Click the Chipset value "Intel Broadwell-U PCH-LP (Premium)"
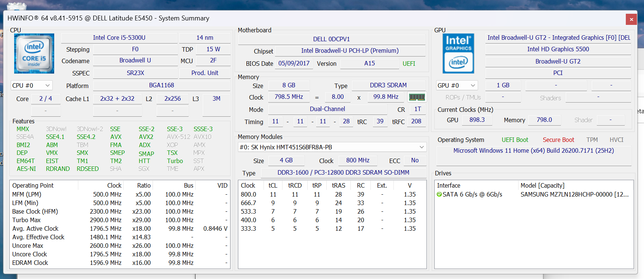644x279 pixels. coord(350,51)
